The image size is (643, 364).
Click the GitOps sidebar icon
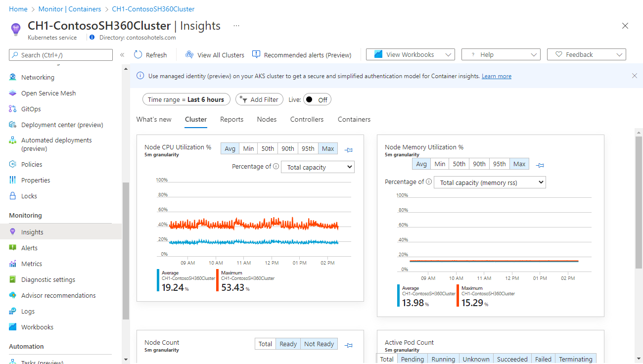(x=13, y=109)
